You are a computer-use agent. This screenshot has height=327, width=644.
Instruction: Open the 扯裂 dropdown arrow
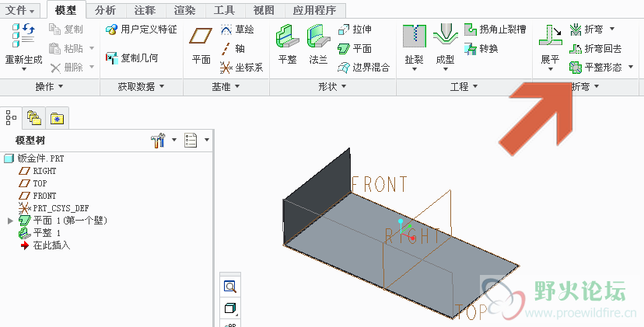click(414, 69)
